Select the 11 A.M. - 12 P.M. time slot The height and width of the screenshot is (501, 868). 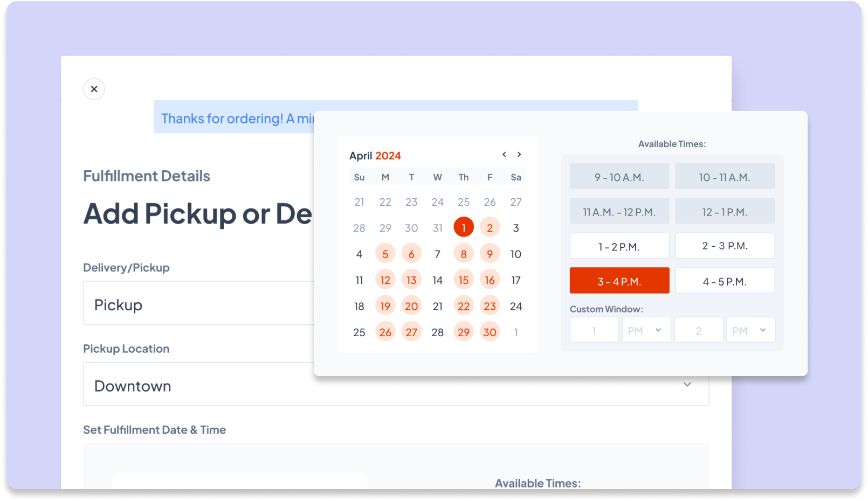coord(619,211)
